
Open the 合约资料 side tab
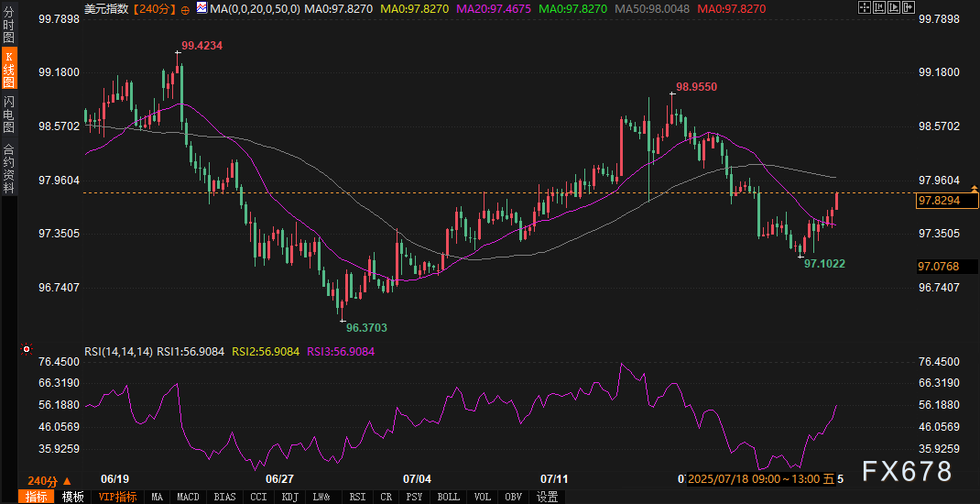tap(9, 168)
